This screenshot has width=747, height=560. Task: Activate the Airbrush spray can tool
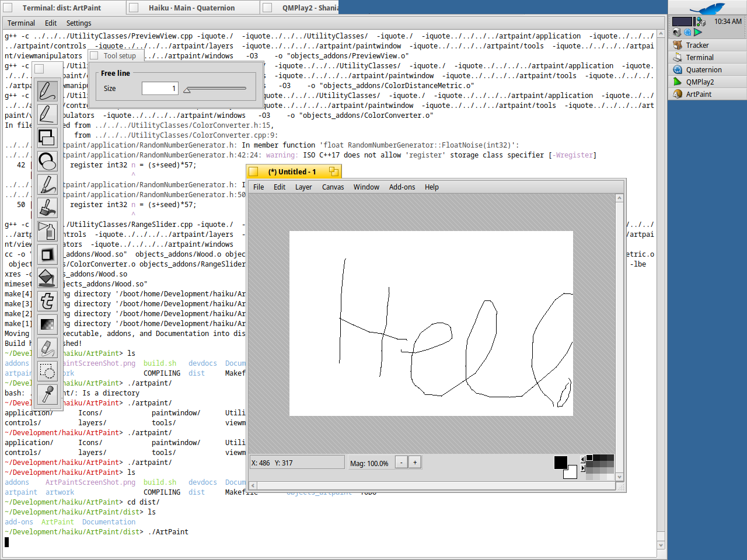point(47,231)
